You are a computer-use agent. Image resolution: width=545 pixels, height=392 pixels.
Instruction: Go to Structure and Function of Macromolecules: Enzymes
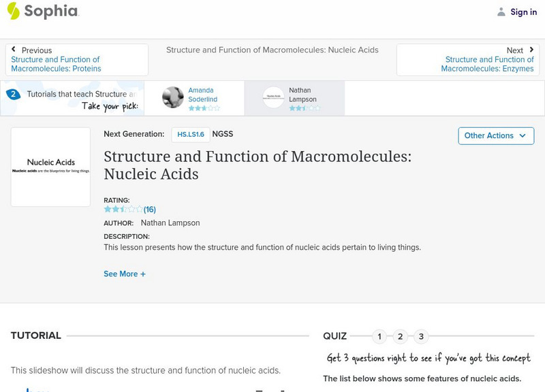489,64
